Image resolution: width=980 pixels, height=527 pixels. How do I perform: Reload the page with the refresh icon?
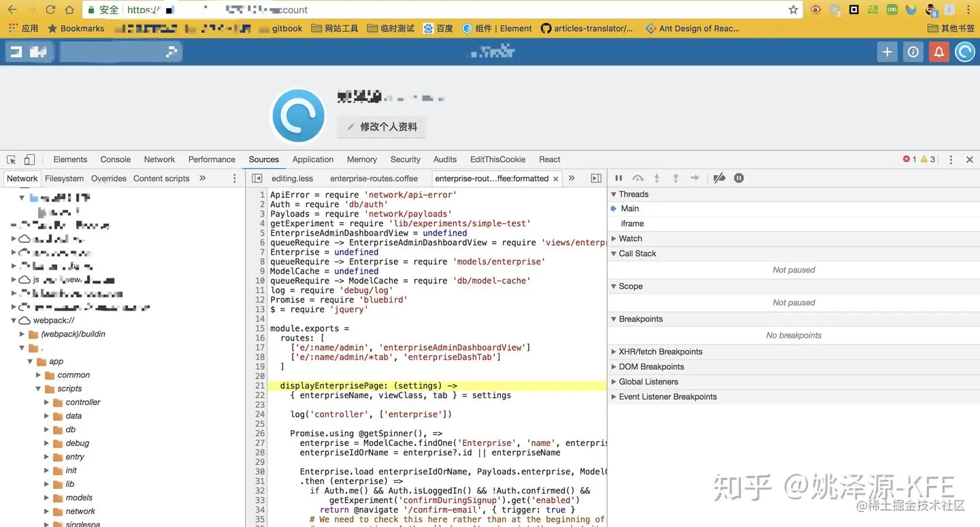50,10
